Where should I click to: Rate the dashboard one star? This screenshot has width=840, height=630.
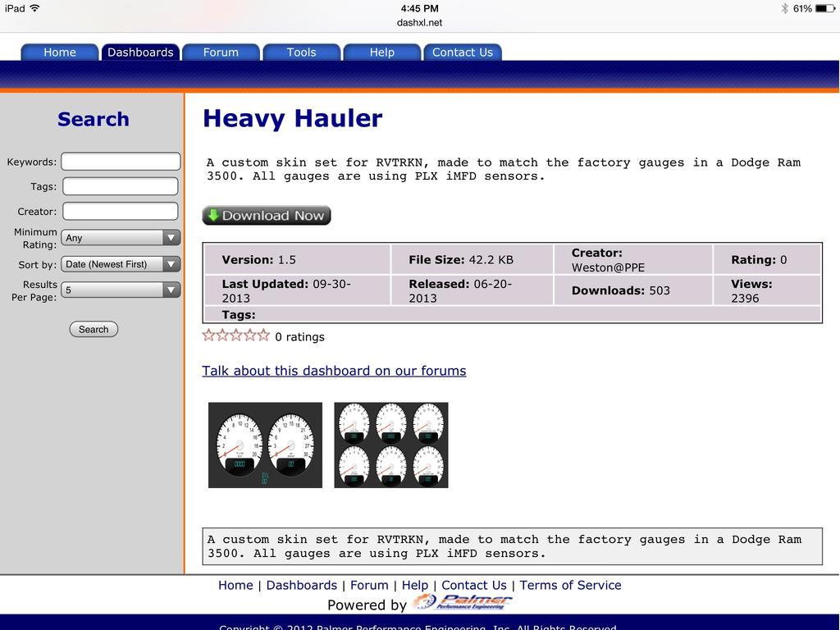tap(208, 336)
